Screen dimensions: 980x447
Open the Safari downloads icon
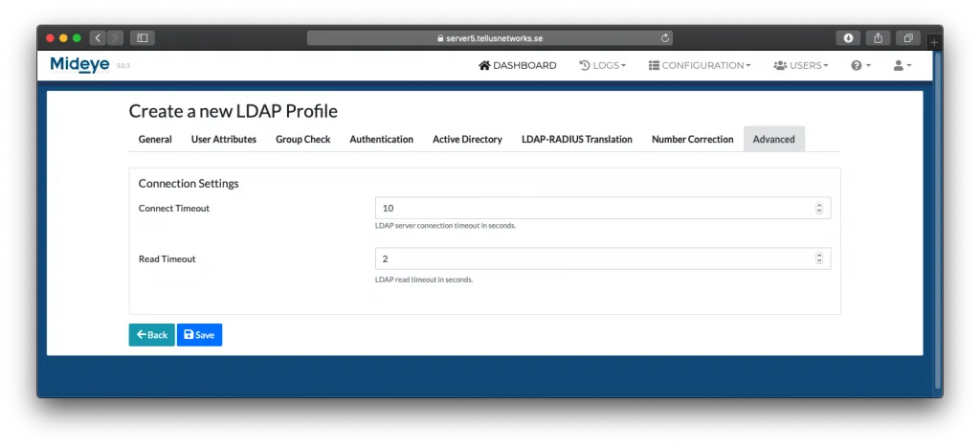(x=848, y=38)
